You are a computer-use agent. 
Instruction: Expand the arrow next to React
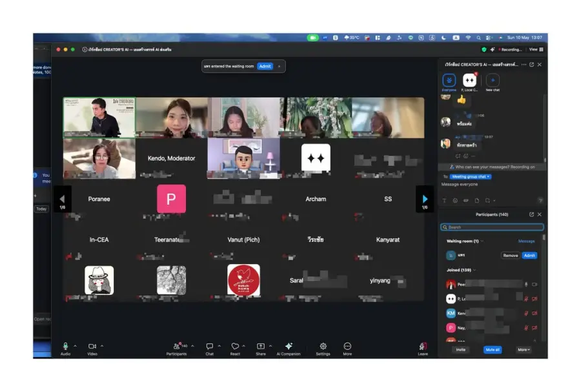244,346
